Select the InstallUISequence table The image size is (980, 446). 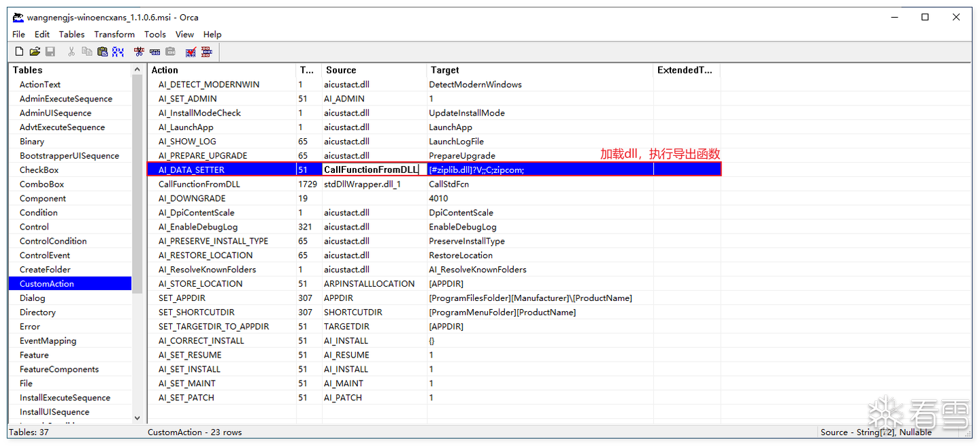[54, 412]
